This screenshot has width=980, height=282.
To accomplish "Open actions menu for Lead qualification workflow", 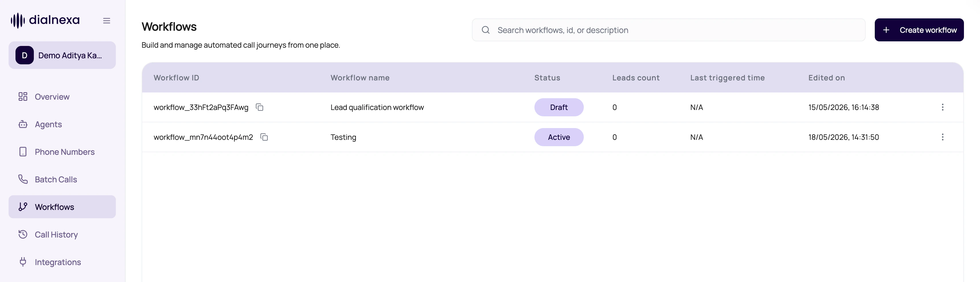I will [942, 107].
